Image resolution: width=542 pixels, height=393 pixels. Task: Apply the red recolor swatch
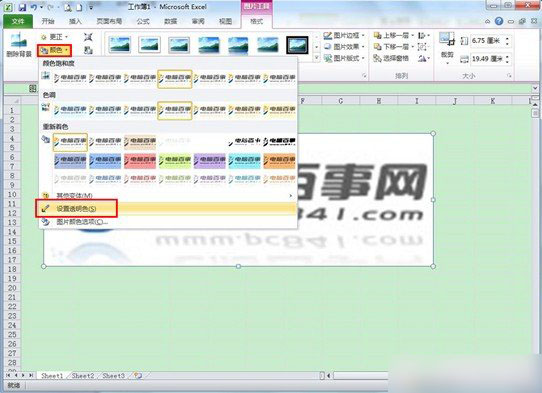(x=140, y=160)
